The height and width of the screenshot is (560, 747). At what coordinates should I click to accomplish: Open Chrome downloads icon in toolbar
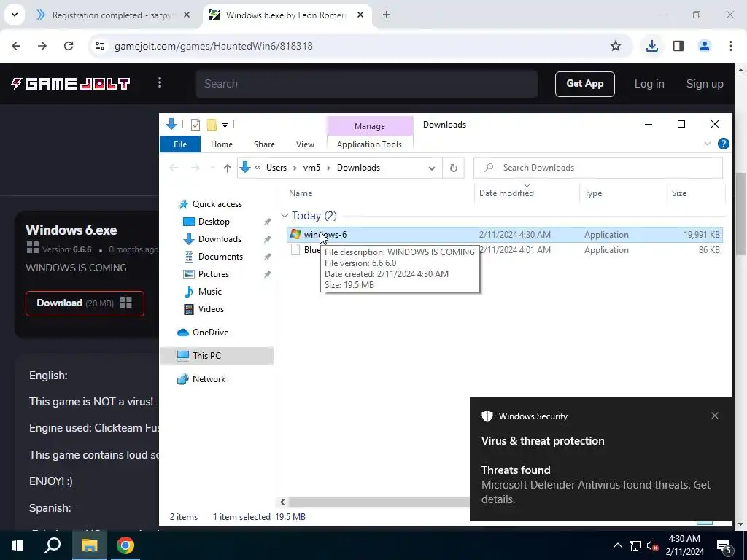[x=651, y=46]
